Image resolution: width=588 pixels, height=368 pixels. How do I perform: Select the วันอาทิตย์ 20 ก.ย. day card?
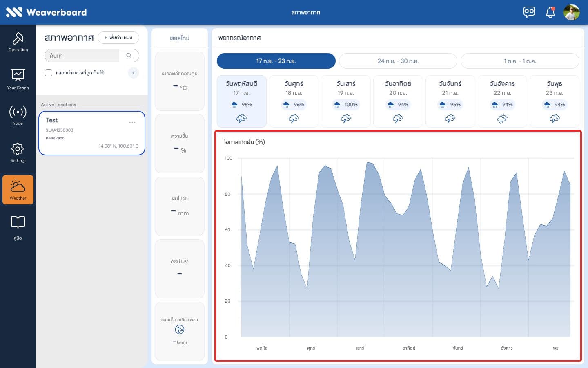(398, 101)
